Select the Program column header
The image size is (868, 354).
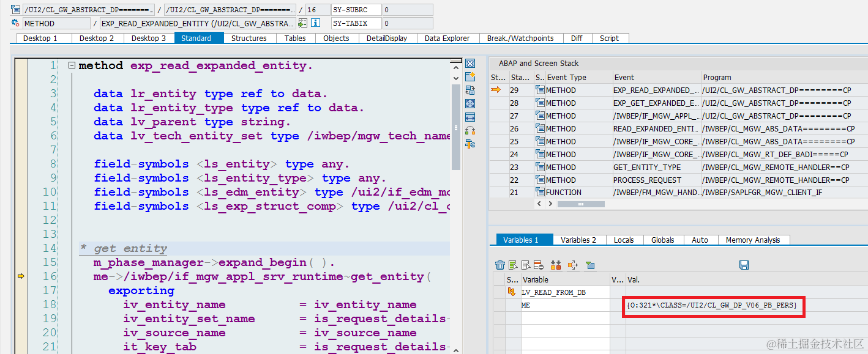784,77
